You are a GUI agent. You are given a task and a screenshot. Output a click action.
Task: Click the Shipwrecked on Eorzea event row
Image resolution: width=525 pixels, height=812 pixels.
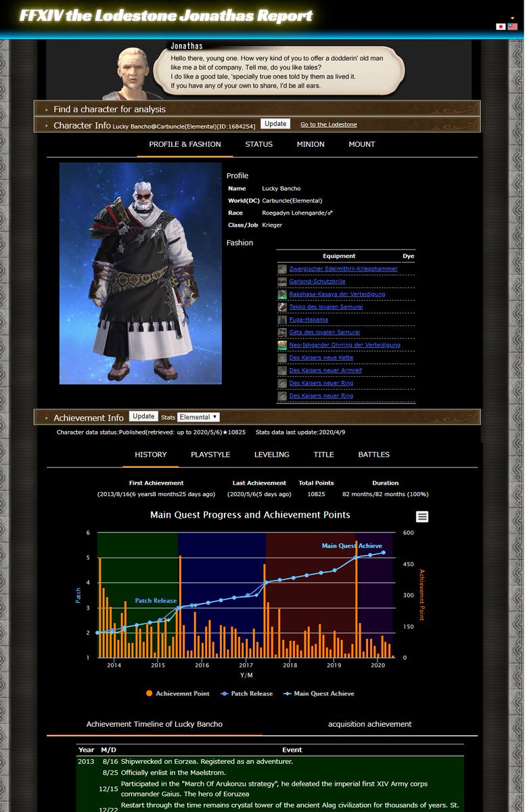click(271, 761)
